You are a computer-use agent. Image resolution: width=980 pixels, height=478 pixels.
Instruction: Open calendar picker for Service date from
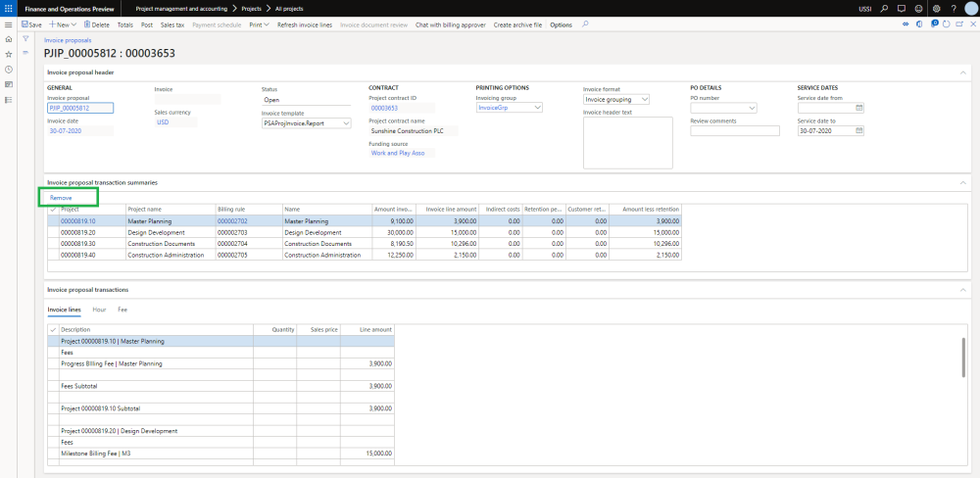tap(859, 108)
